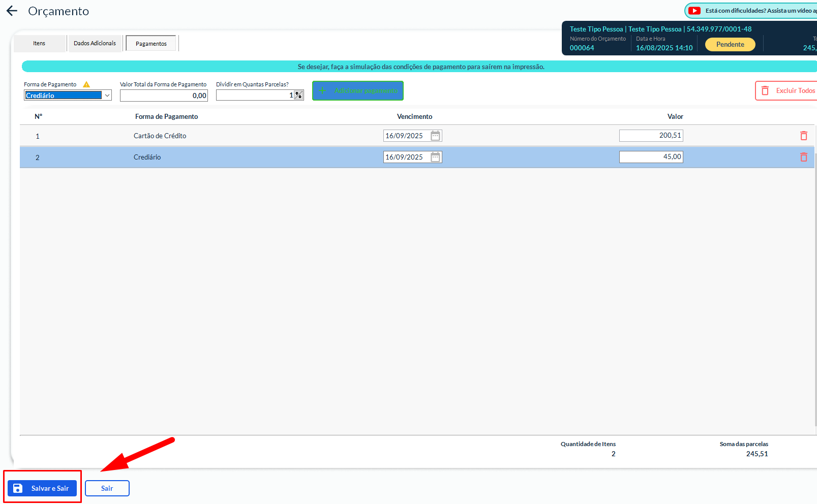The height and width of the screenshot is (504, 817).
Task: Click the YouTube help video icon
Action: tap(694, 11)
